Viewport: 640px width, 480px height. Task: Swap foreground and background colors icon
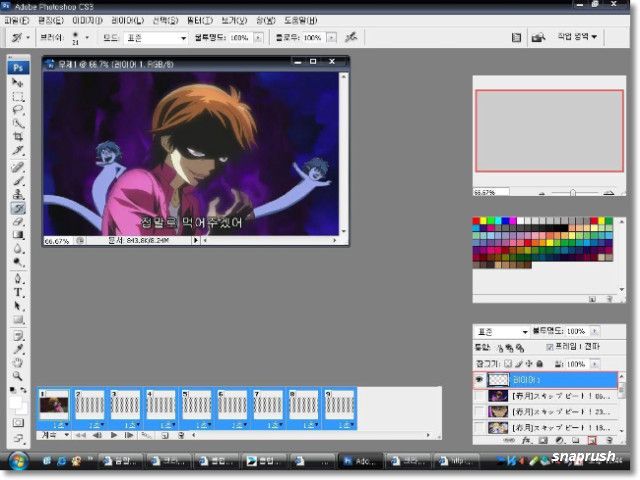[x=24, y=390]
